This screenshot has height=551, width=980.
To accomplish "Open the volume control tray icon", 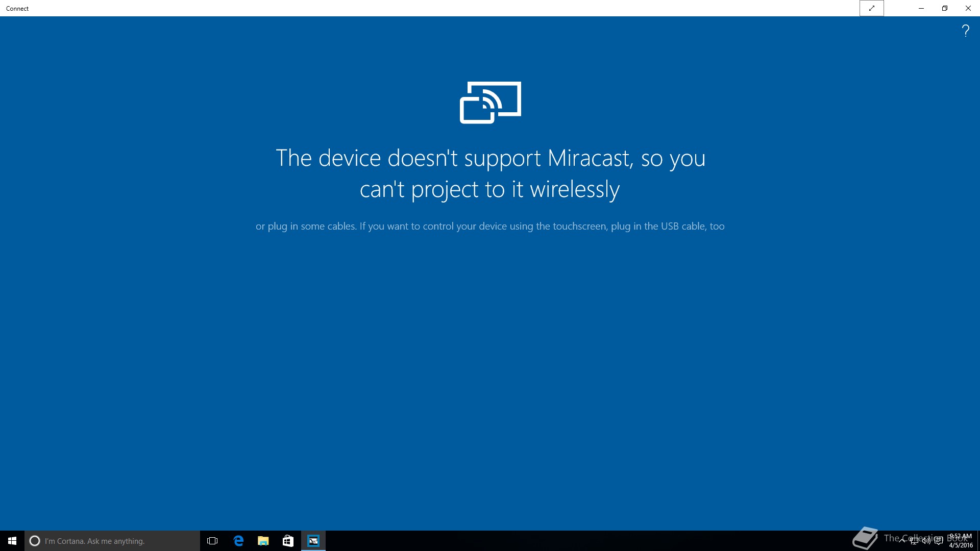I will pyautogui.click(x=926, y=541).
